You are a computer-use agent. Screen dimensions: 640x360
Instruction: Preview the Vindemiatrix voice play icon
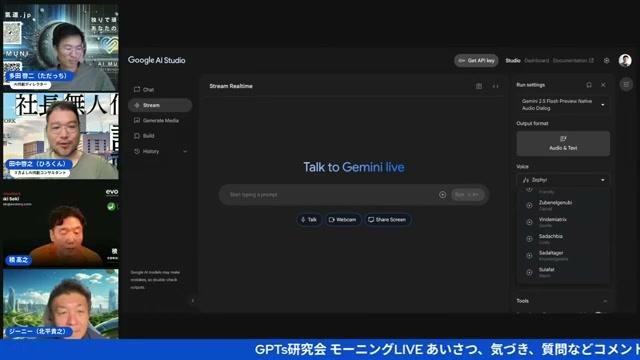point(529,222)
